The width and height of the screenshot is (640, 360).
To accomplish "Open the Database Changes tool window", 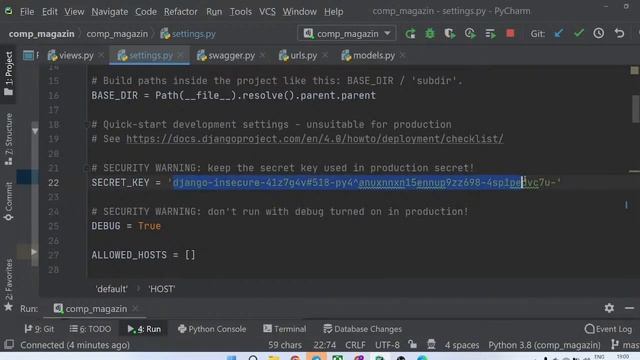I will (362, 329).
